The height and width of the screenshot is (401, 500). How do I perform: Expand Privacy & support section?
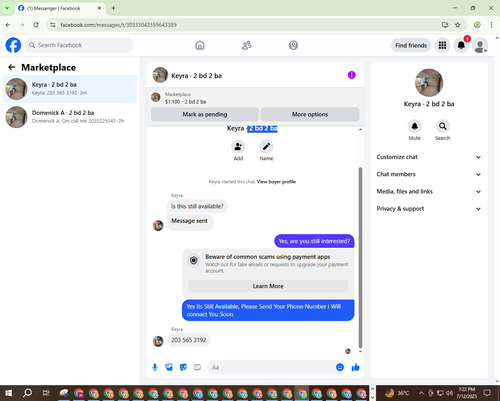point(429,209)
